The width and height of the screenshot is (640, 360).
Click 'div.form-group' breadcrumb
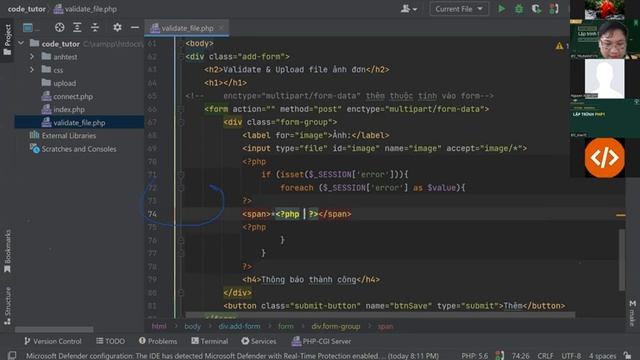[336, 326]
